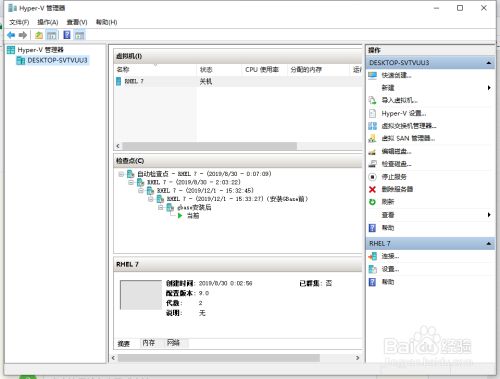Screen dimensions: 500x379
Task: Maximize the Hyper-V 管理器 window
Action: click(x=460, y=8)
